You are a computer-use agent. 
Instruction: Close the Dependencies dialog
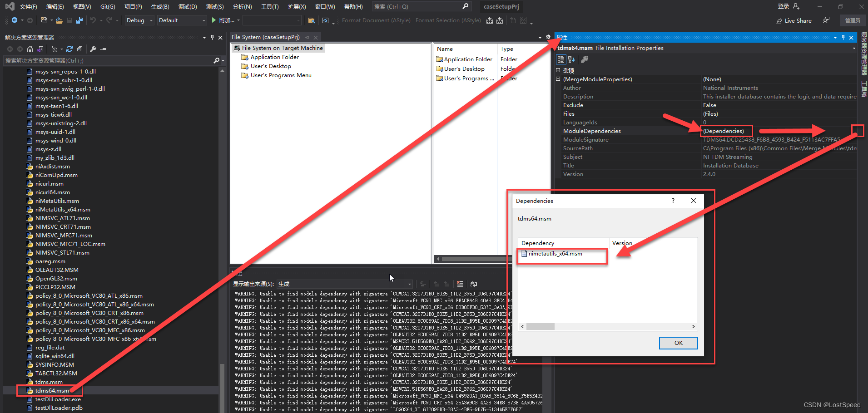pos(693,201)
